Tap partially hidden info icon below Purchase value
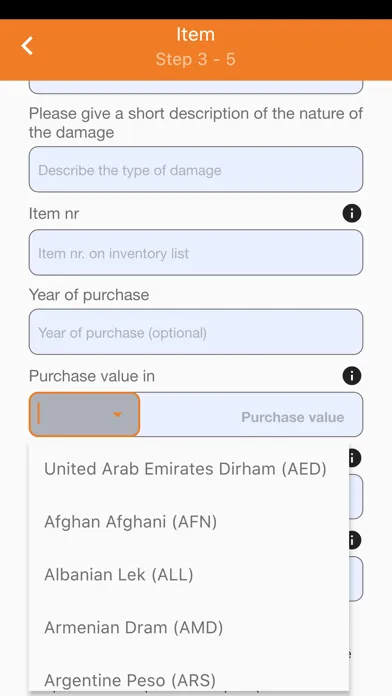 click(354, 458)
